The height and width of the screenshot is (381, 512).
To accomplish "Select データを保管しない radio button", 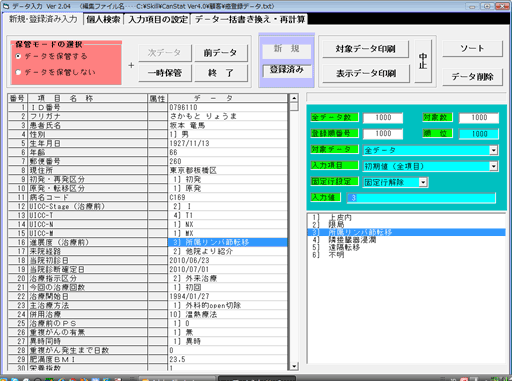I will [x=18, y=72].
